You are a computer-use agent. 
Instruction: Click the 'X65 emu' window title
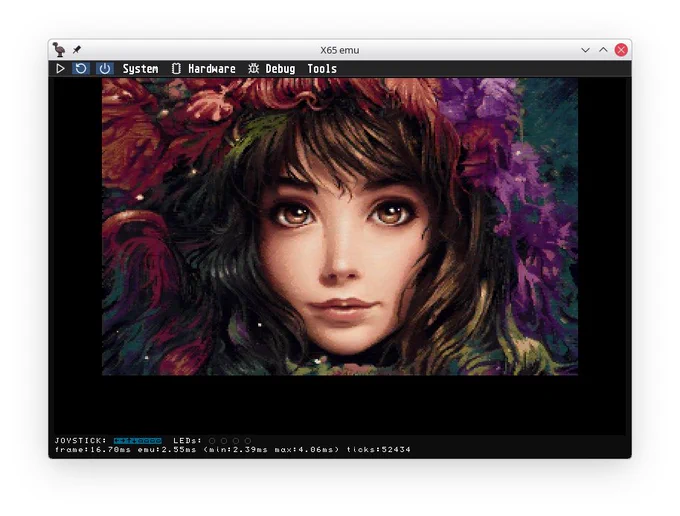click(340, 50)
